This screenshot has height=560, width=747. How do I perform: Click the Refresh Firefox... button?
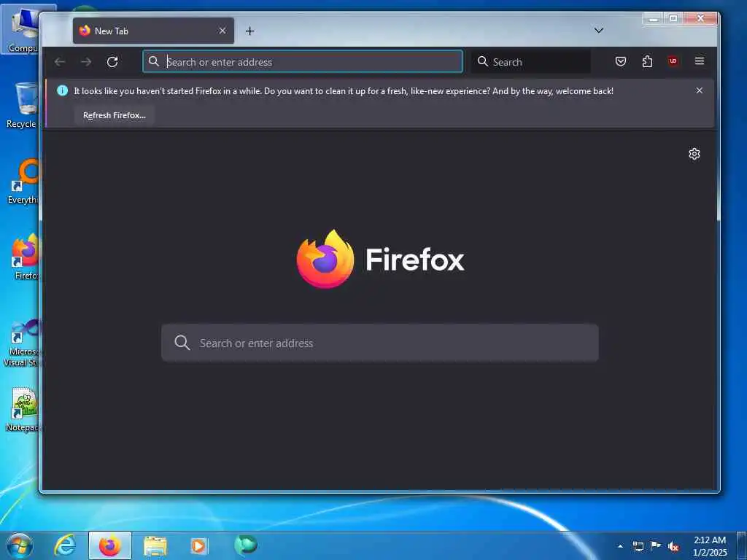(115, 115)
